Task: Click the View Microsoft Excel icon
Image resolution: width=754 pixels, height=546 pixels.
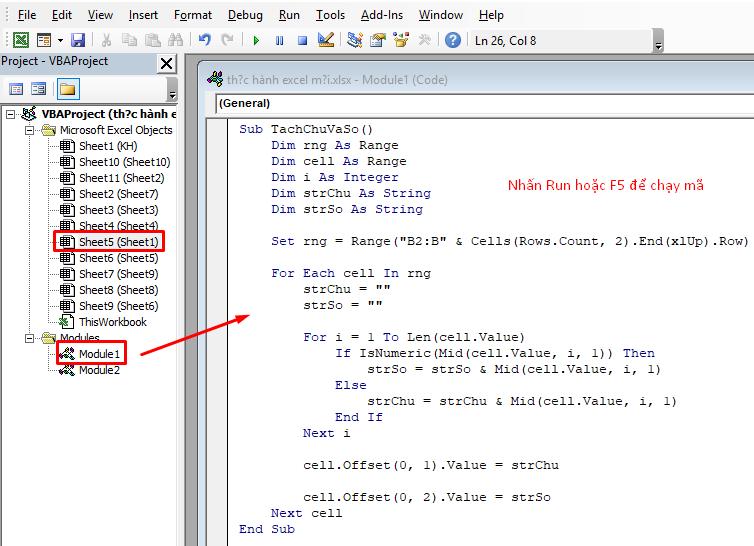Action: click(x=20, y=40)
